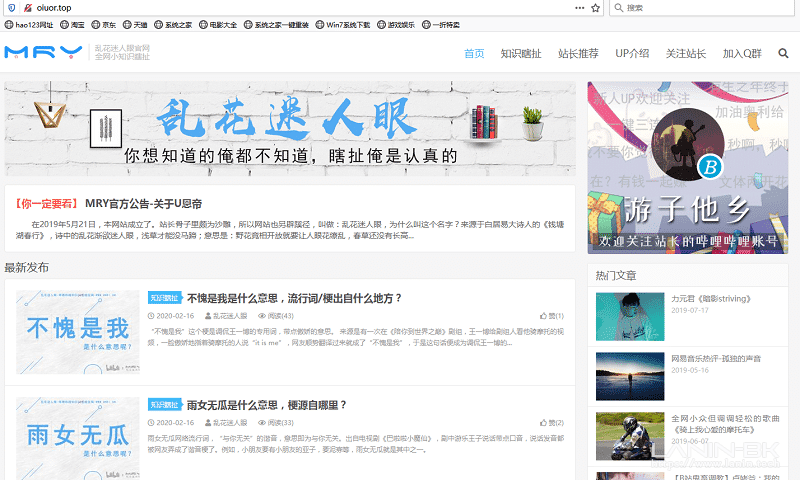Click the 热门文章 section heading
The height and width of the screenshot is (480, 800).
click(x=616, y=275)
